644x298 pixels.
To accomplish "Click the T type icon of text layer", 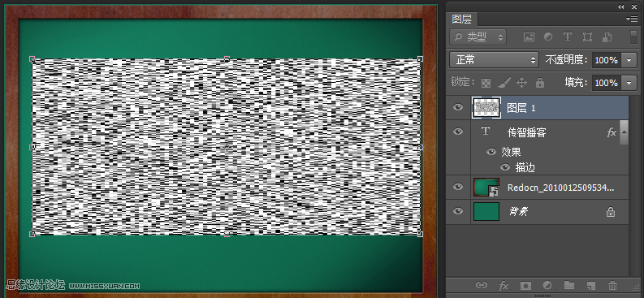I will [x=486, y=132].
